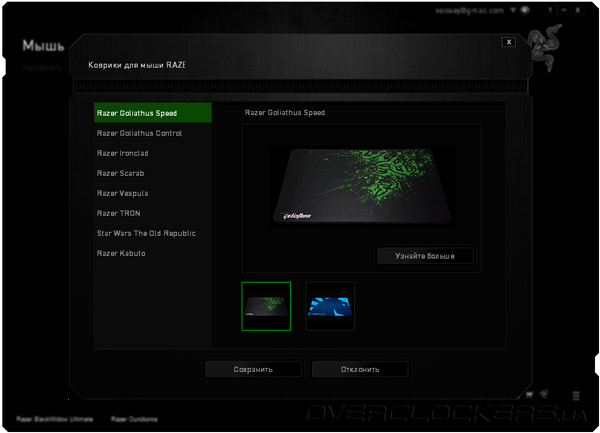Viewport: 600px width, 433px height.
Task: Switch to the Razer BlackWidow Ultimate device
Action: pos(55,419)
